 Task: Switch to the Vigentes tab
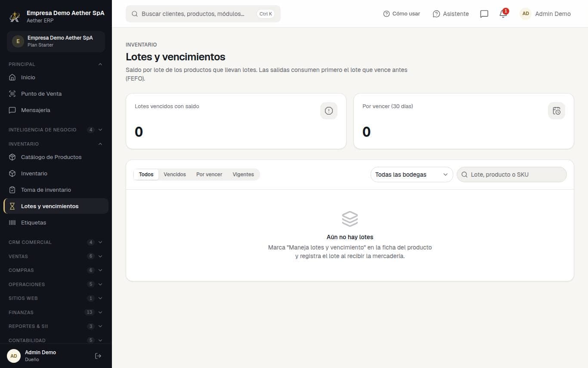pyautogui.click(x=243, y=175)
